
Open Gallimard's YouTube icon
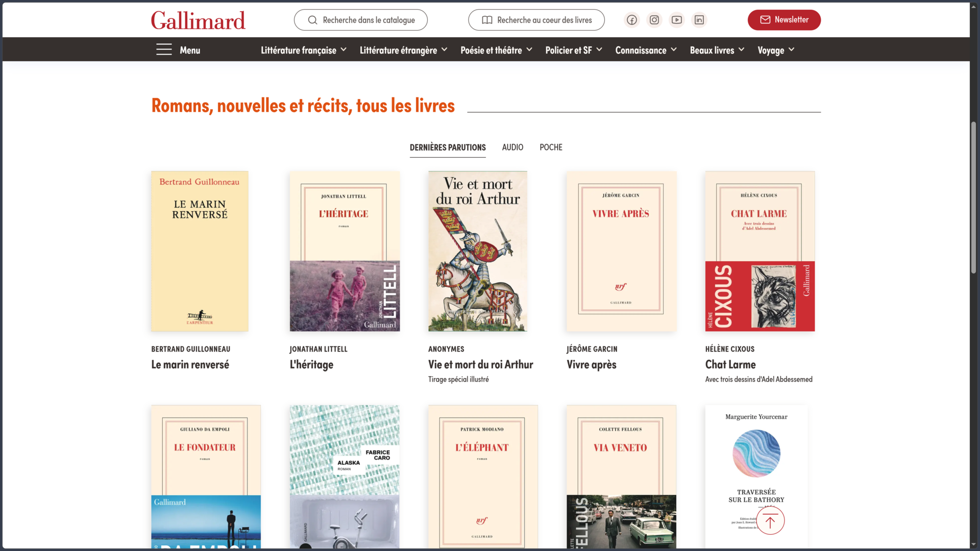pos(677,20)
